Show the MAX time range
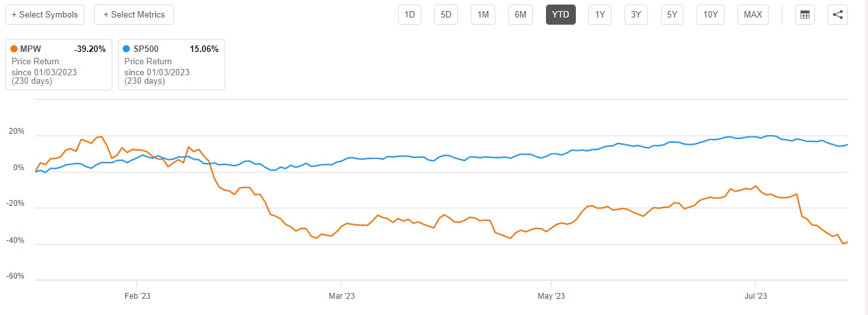Screen dimensions: 868x315 click(x=753, y=14)
